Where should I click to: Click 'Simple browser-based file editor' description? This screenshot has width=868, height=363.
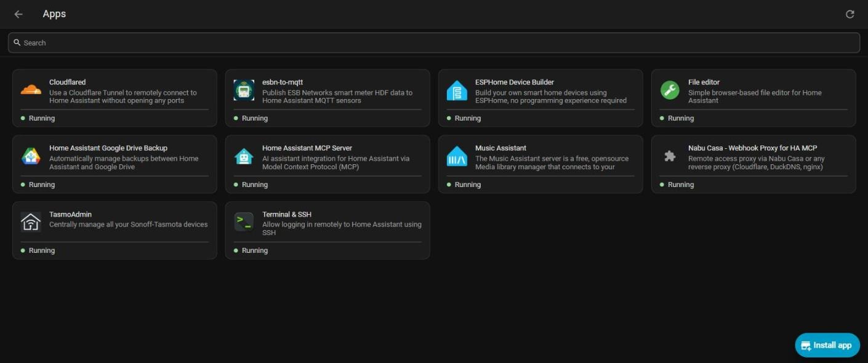pos(755,97)
